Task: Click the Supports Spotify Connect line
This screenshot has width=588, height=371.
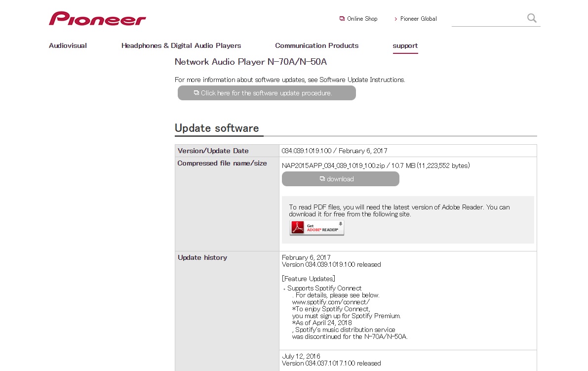Action: point(324,288)
